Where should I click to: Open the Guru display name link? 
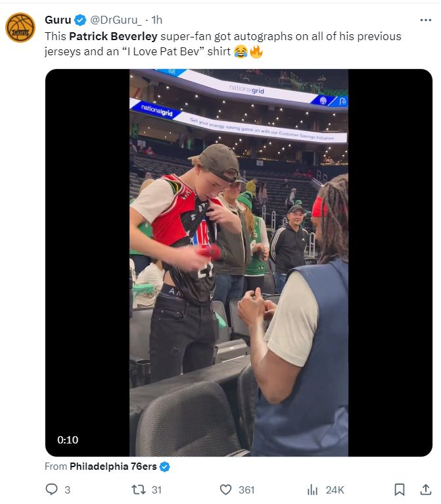click(x=58, y=20)
